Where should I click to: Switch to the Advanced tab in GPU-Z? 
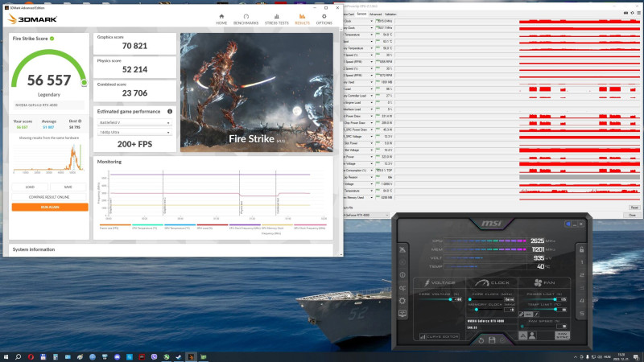pos(375,14)
